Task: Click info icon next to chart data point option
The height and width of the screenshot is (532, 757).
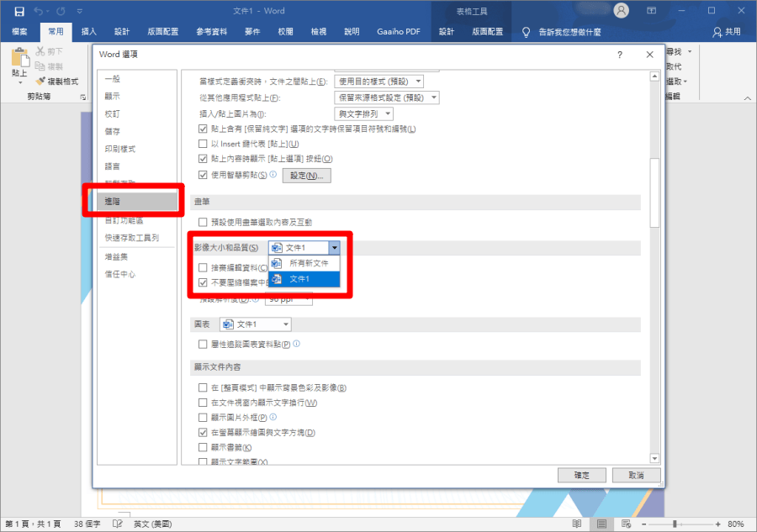Action: (x=296, y=344)
